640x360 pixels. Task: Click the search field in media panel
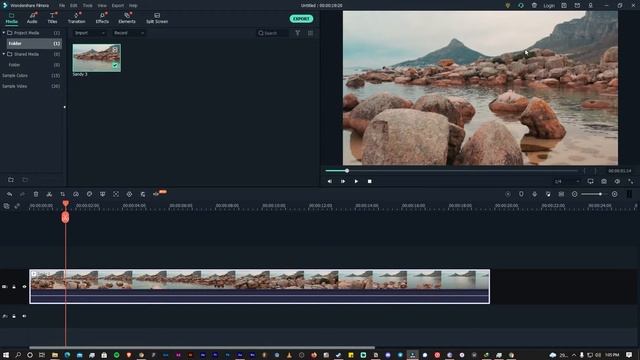click(273, 33)
